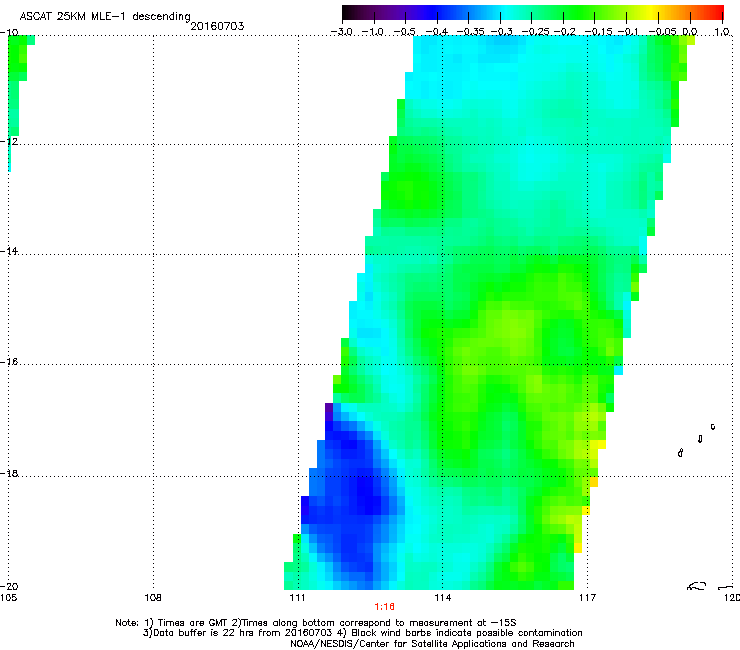Click the -0.3 color scale label
This screenshot has height=650, width=740.
tap(502, 32)
